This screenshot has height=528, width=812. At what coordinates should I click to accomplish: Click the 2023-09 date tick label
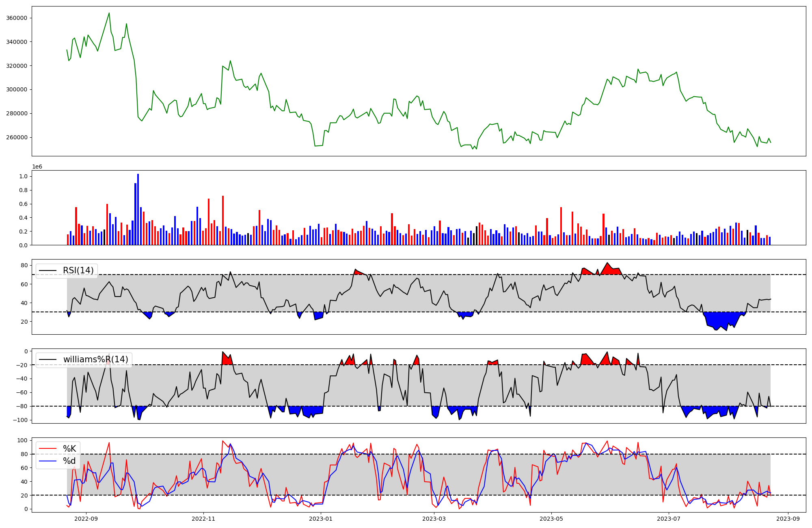click(x=788, y=519)
